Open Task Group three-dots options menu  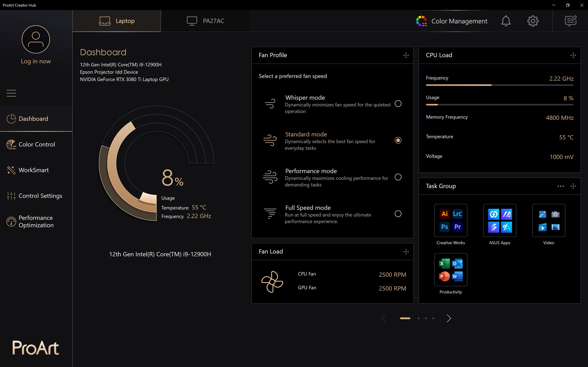[561, 186]
